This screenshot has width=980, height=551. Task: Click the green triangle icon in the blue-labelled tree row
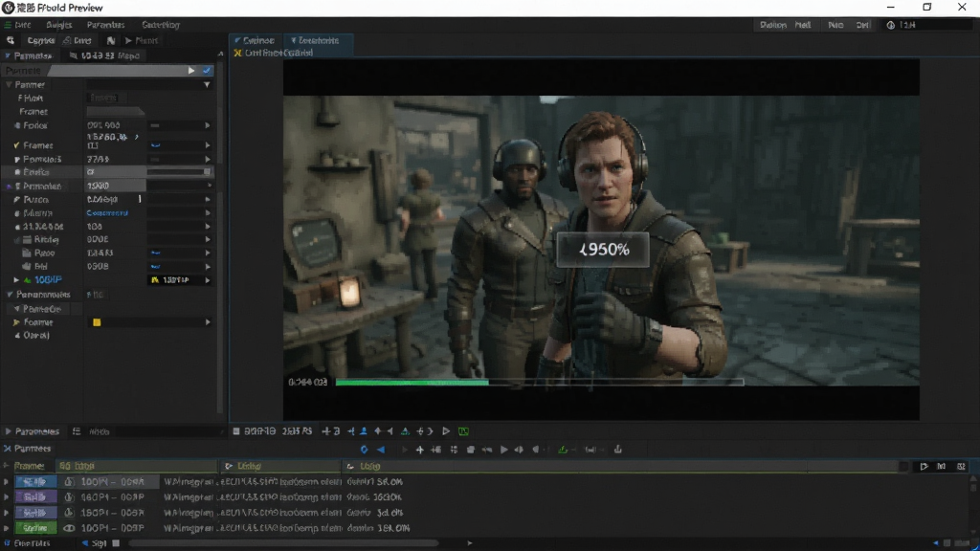click(28, 280)
